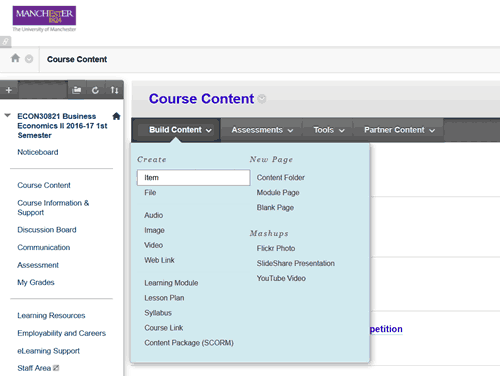This screenshot has height=376, width=500.
Task: Click breadcrumb dropdown circle next to home
Action: tap(29, 59)
